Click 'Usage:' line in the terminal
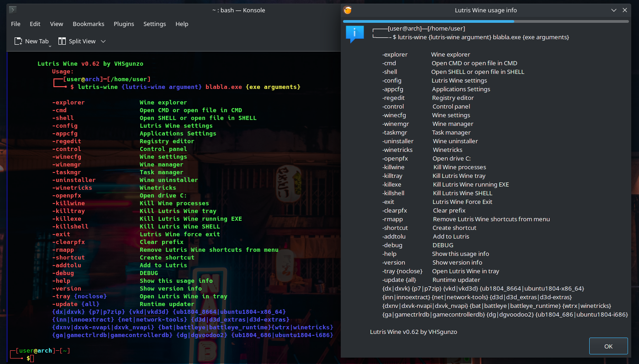Image resolution: width=639 pixels, height=364 pixels. click(x=63, y=71)
